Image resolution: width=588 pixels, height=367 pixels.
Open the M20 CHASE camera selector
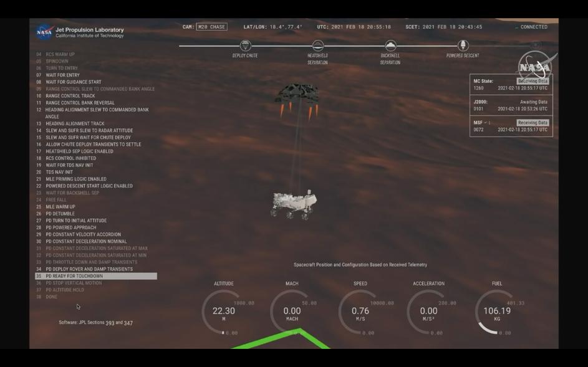[211, 27]
